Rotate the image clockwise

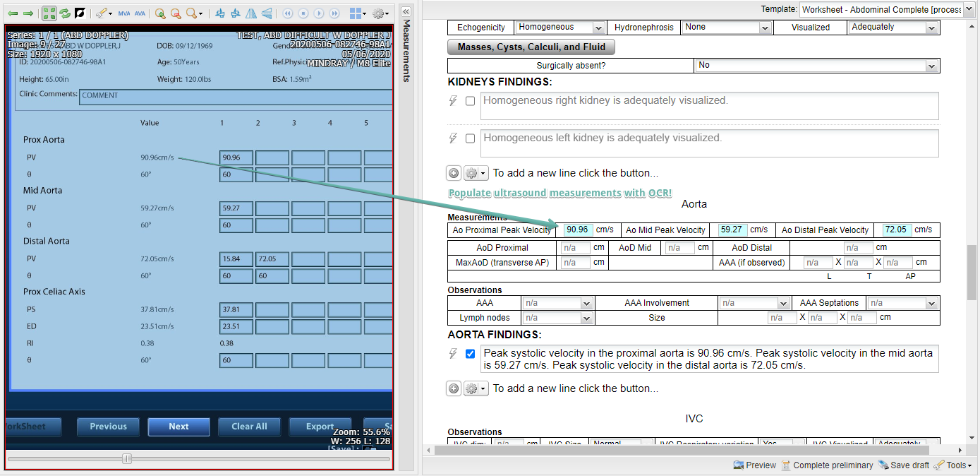pyautogui.click(x=236, y=13)
